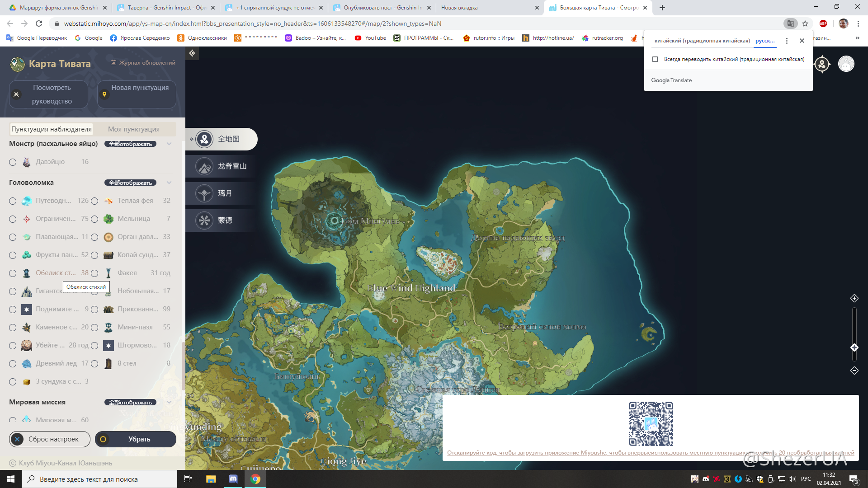The height and width of the screenshot is (488, 868).
Task: Select the Dragonspine region icon (龙脊雪山)
Action: click(204, 166)
